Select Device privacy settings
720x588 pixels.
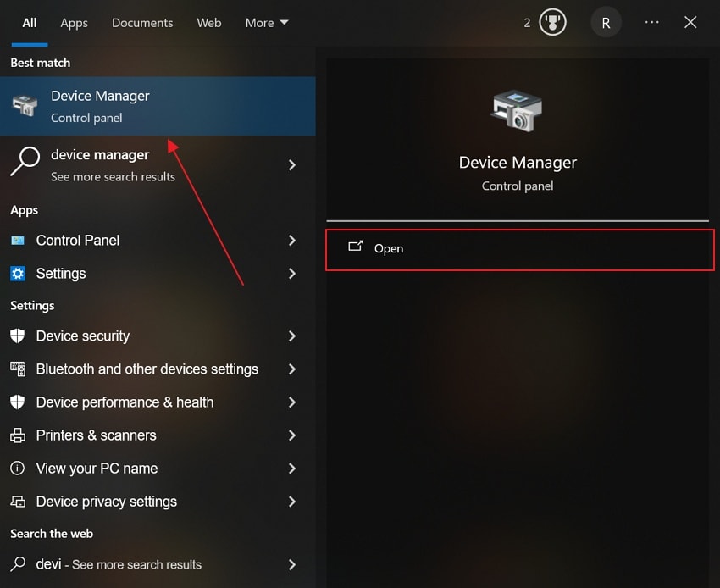[x=158, y=502]
